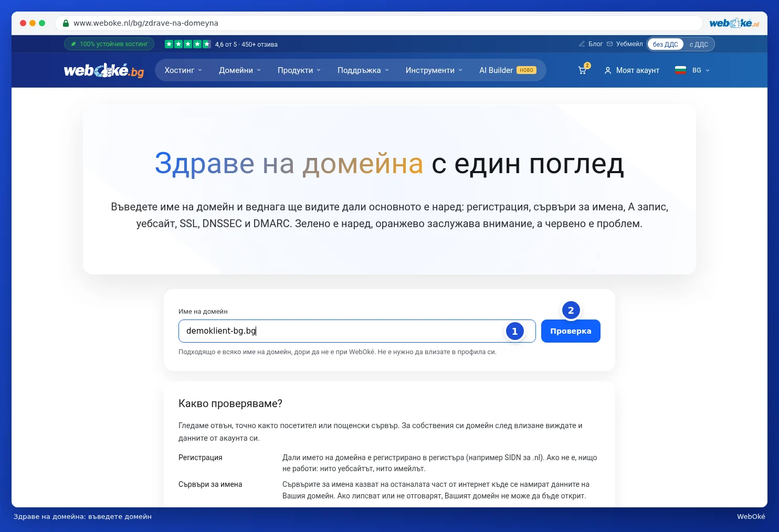This screenshot has width=779, height=532.
Task: Click the Регистрация row label
Action: coord(201,457)
